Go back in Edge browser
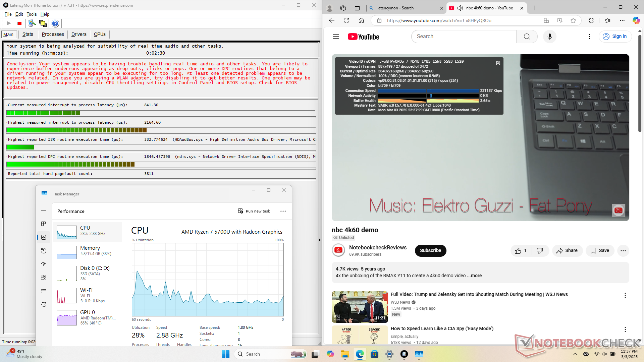Image resolution: width=644 pixels, height=362 pixels. pos(332,20)
